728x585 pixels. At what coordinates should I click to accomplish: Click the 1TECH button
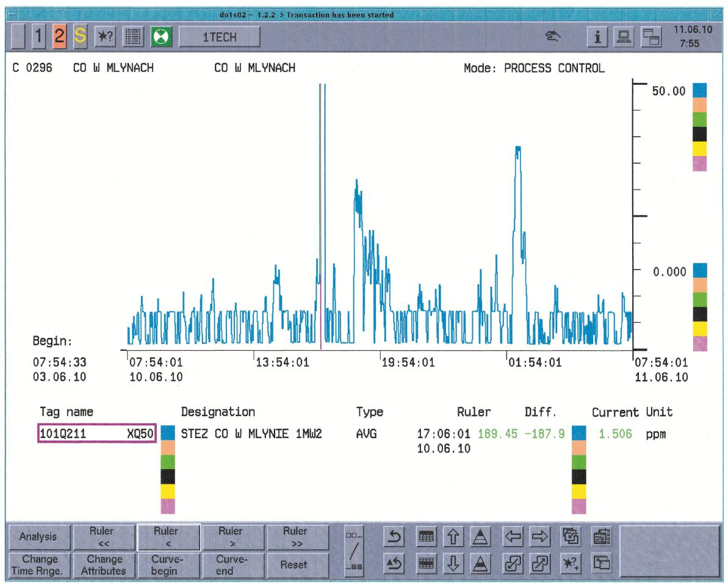219,37
